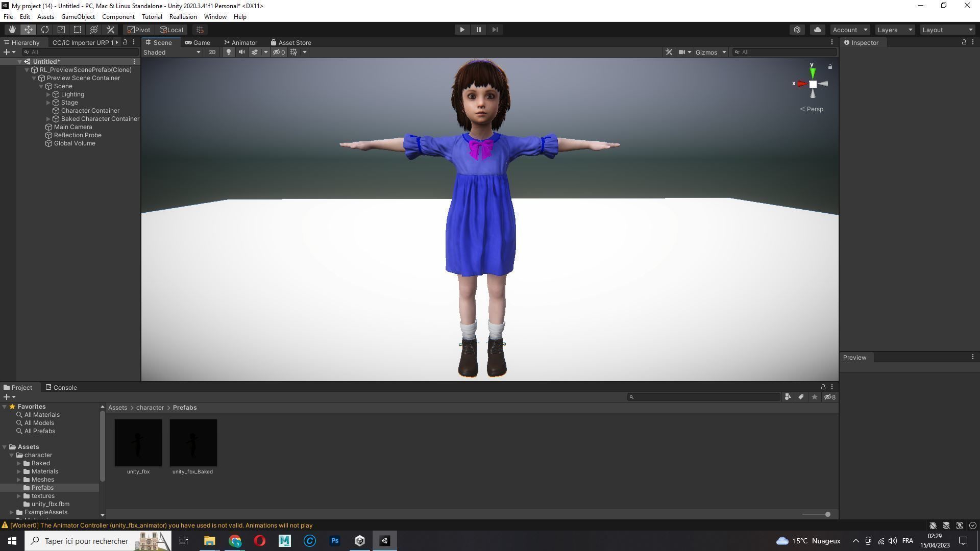The width and height of the screenshot is (980, 551).
Task: Start Play mode
Action: 462,30
